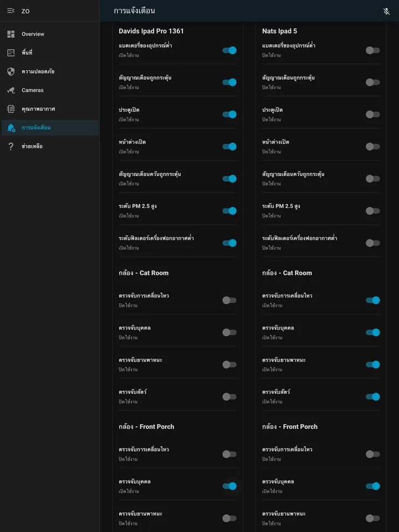This screenshot has width=399, height=532.
Task: Turn off ประตูเปิด for Davids Ipad Pro
Action: (229, 114)
